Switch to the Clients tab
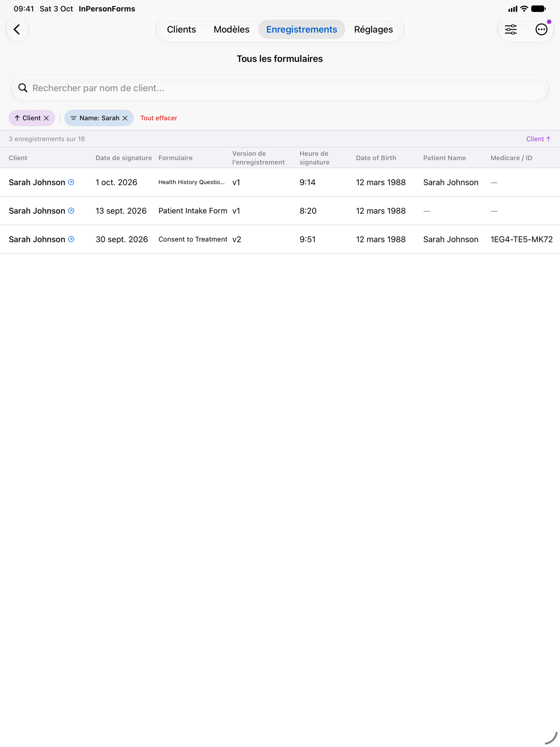 coord(181,29)
